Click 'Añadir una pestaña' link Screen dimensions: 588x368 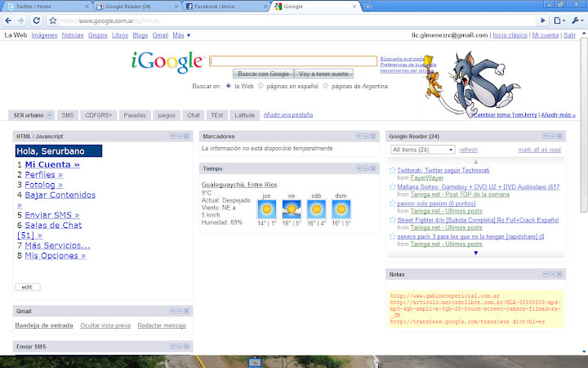288,115
